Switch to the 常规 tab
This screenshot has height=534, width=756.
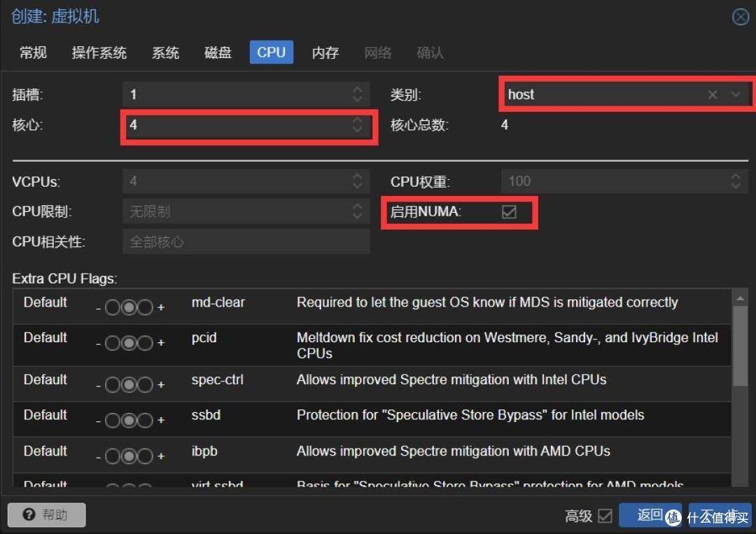pyautogui.click(x=34, y=52)
